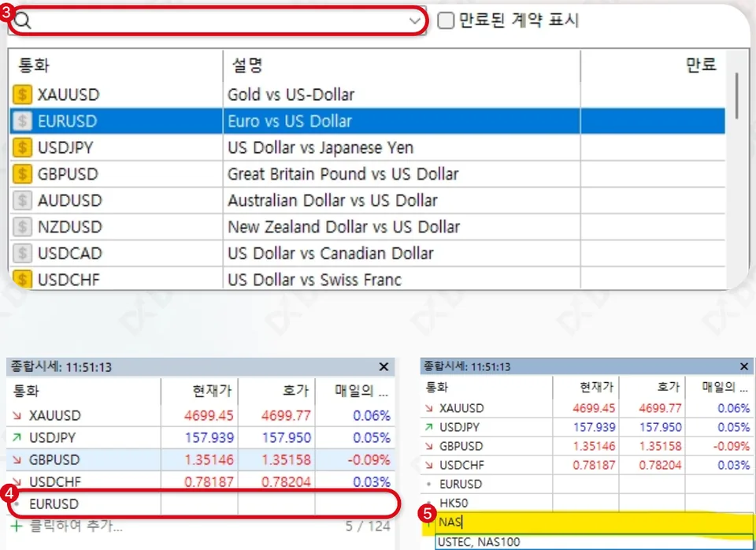Select AUDUSD in the symbol list
The height and width of the screenshot is (550, 756).
tap(368, 200)
